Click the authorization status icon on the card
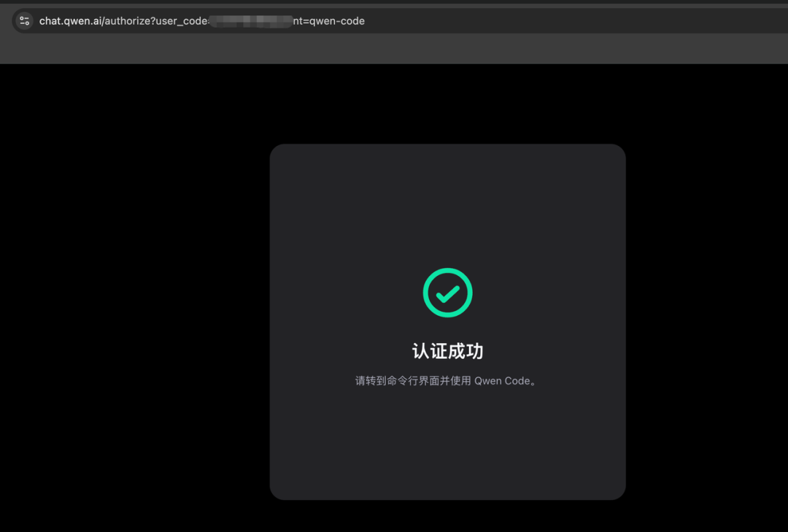The image size is (788, 532). [x=447, y=292]
